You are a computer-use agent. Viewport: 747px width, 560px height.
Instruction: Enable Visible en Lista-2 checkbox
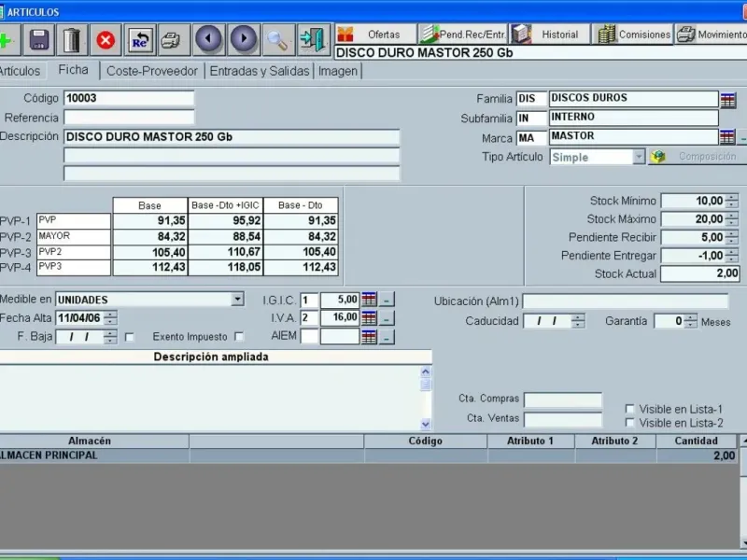(x=629, y=423)
